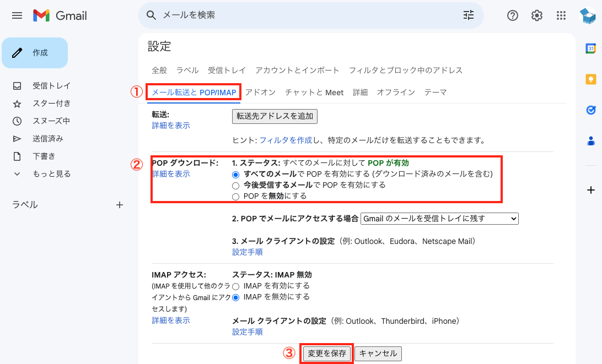Click 変更を保存 button
Viewport: 602px width, 364px height.
click(327, 354)
